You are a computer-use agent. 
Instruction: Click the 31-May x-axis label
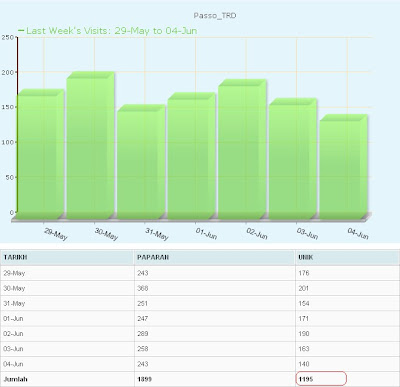coord(157,234)
